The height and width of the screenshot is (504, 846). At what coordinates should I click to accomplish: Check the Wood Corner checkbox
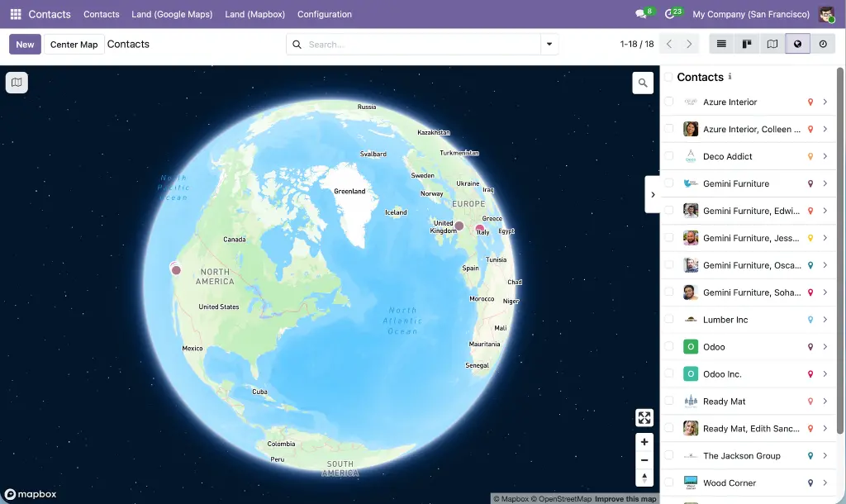coord(669,483)
